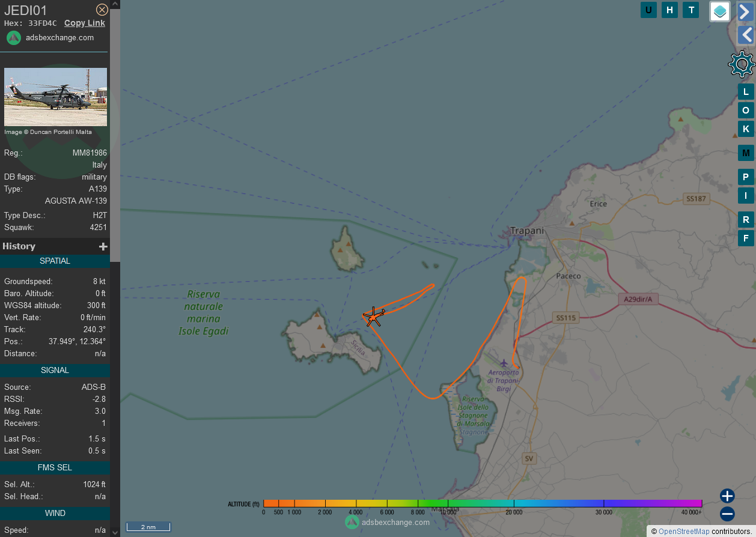Click the altitude color legend bar

(x=483, y=503)
